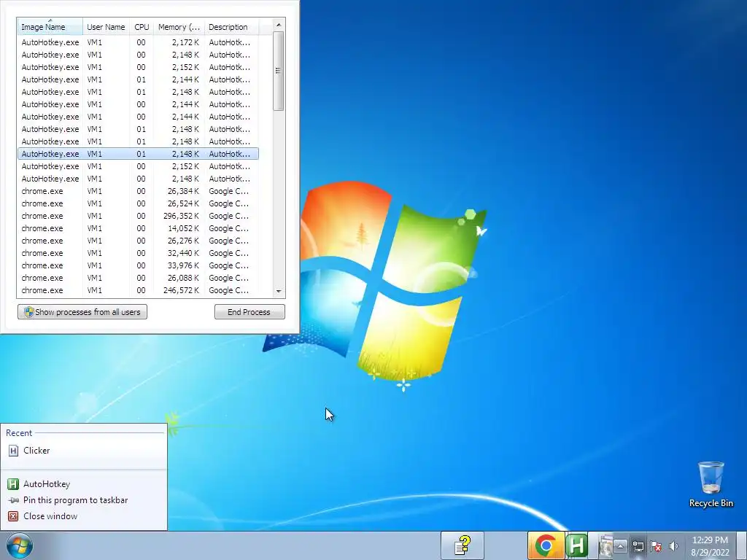Click the Recent header in the jump list
This screenshot has width=747, height=560.
tap(19, 433)
